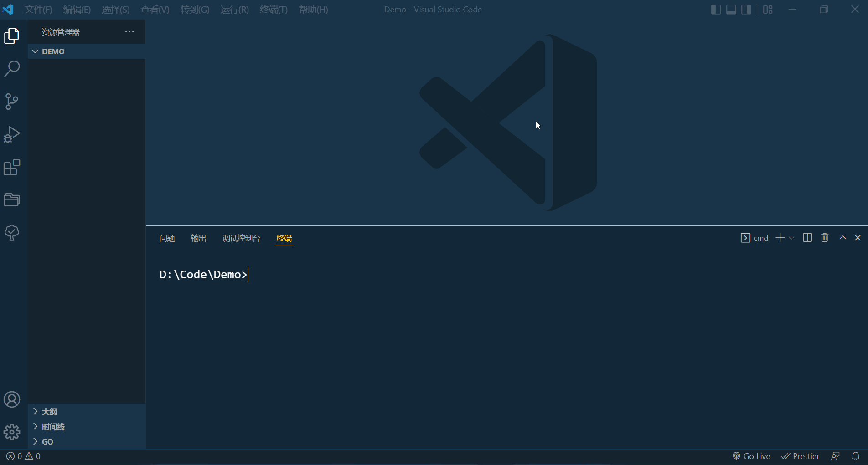Image resolution: width=868 pixels, height=465 pixels.
Task: Start Go Live server from status bar
Action: (751, 456)
